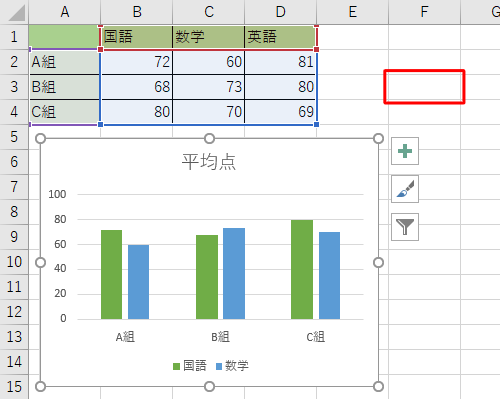Image resolution: width=500 pixels, height=399 pixels.
Task: Click the chart's right-middle resize handle
Action: tap(378, 263)
